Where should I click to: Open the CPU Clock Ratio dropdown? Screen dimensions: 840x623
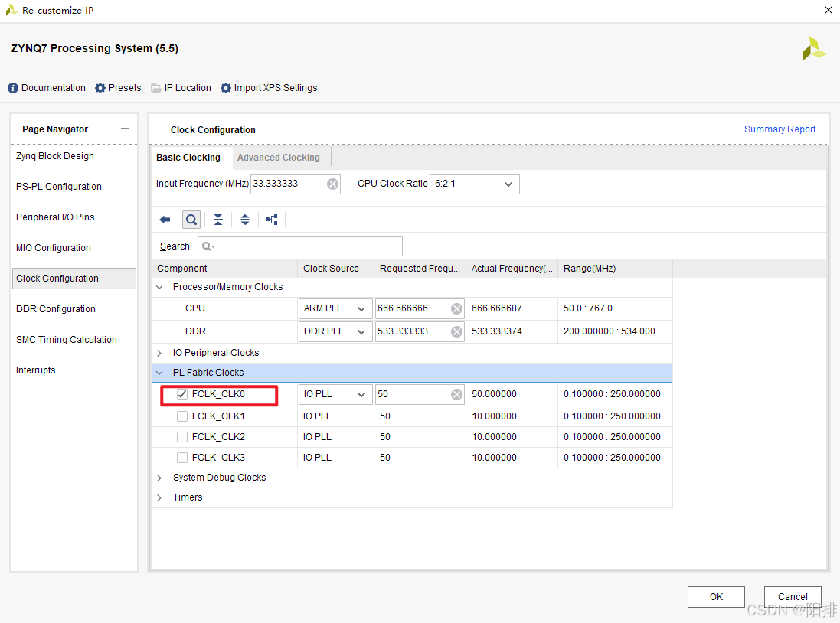click(474, 184)
